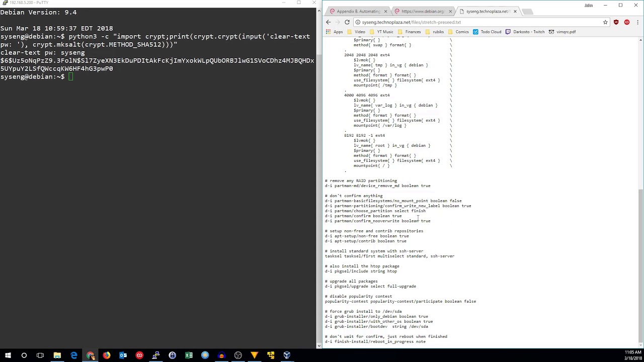This screenshot has width=644, height=362.
Task: Open VirtualBox from the taskbar
Action: tap(287, 355)
